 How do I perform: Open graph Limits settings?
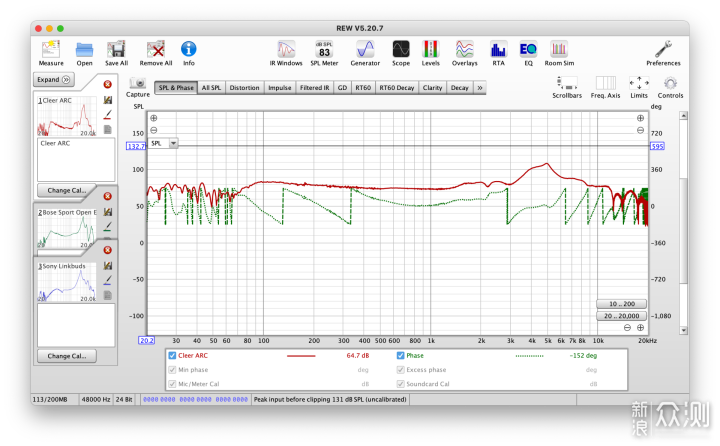(x=639, y=87)
